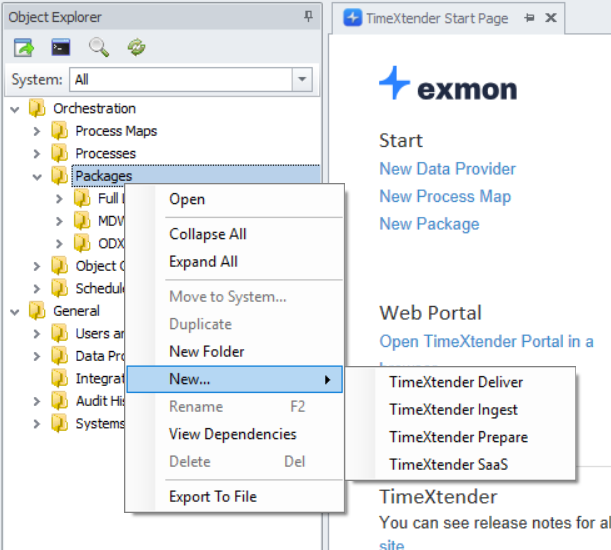Expand the Processes node
Screen dimensions: 611x550
tap(37, 154)
